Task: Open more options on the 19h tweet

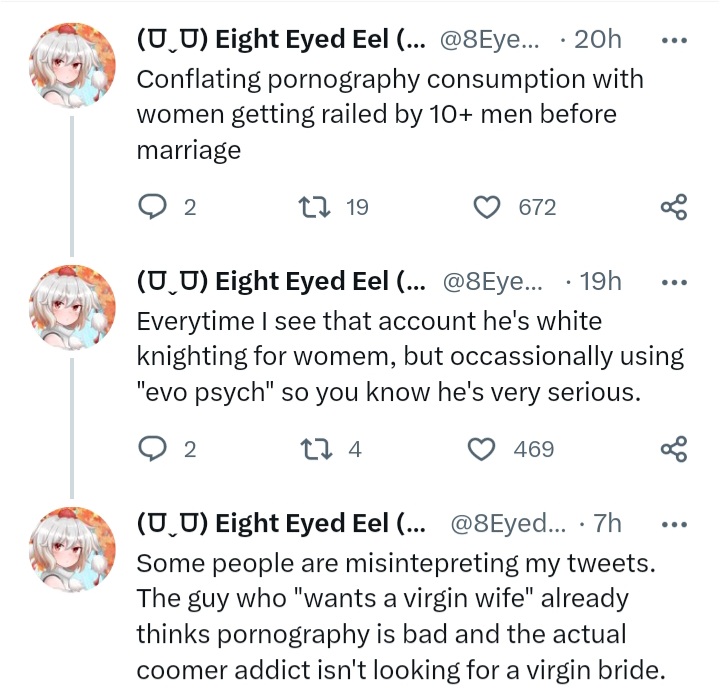Action: tap(675, 282)
